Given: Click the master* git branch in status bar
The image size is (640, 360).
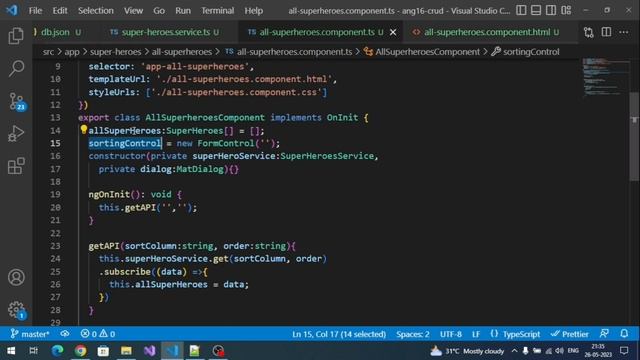Looking at the screenshot, I should coord(30,334).
